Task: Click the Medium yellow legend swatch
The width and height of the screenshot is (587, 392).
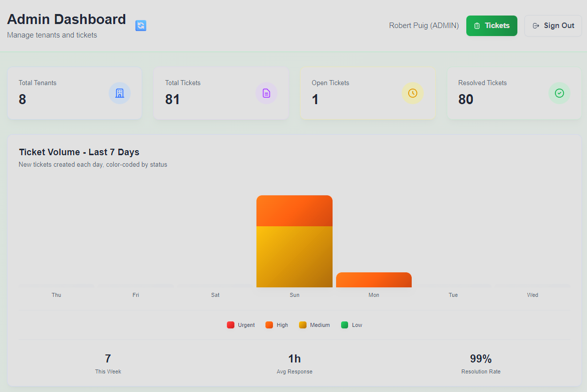Action: 303,325
